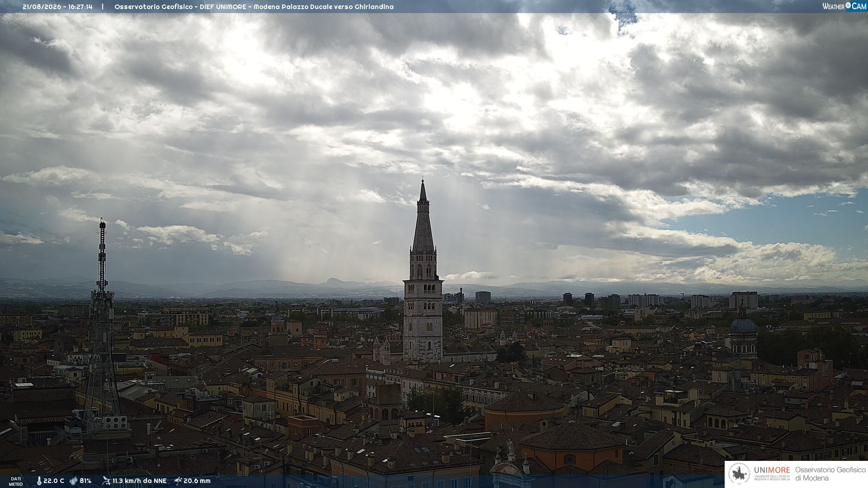The image size is (868, 488).
Task: Click the rain umbrella precipitation icon
Action: pos(178,481)
